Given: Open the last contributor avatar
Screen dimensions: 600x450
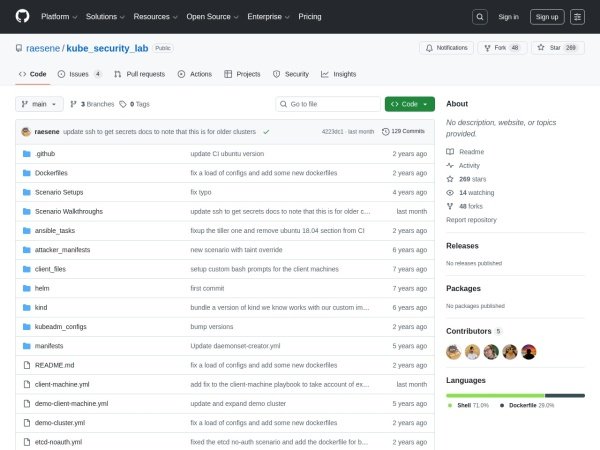Looking at the screenshot, I should 529,352.
